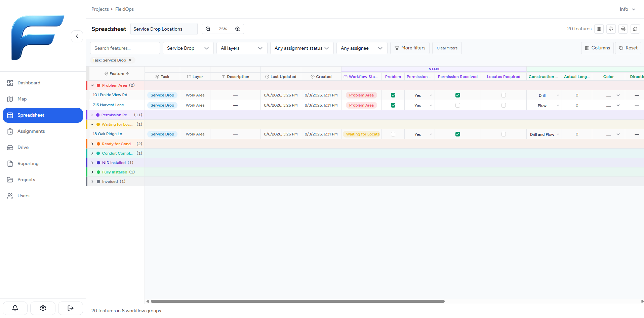644x318 pixels.
Task: Open notifications bell
Action: (x=15, y=308)
